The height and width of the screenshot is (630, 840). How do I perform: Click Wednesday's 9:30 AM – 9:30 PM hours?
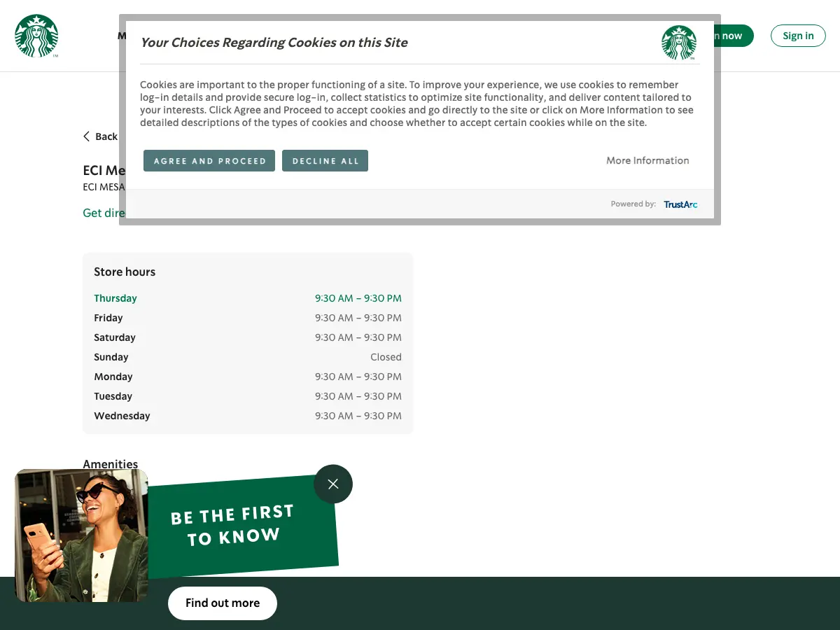click(x=358, y=416)
